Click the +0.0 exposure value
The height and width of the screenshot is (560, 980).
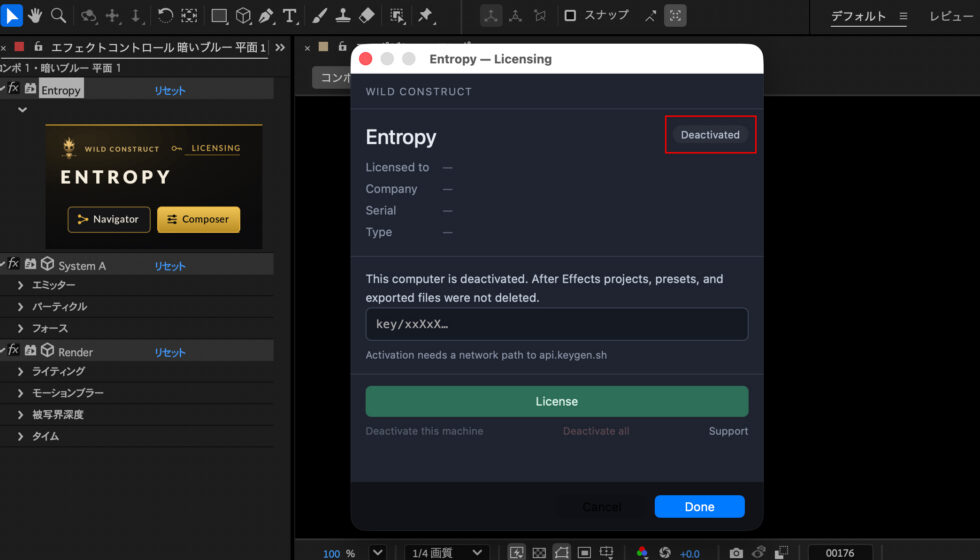690,553
